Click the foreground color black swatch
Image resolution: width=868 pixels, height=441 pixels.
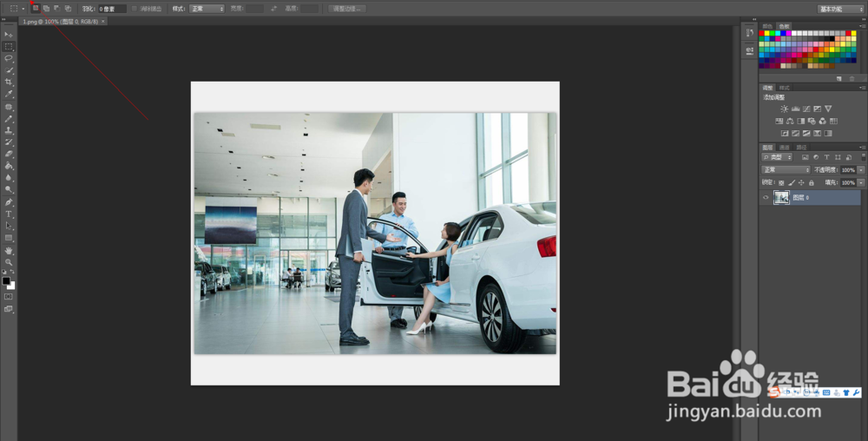pyautogui.click(x=6, y=280)
